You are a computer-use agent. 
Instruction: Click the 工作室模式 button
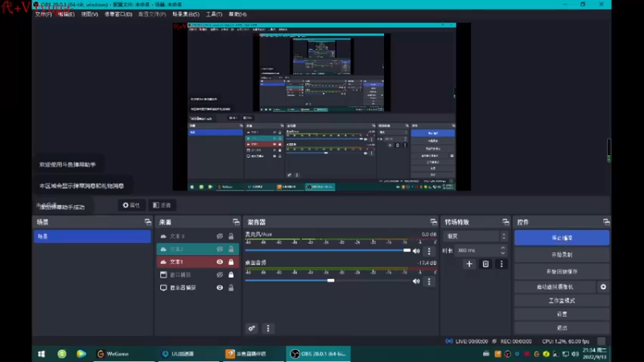562,300
